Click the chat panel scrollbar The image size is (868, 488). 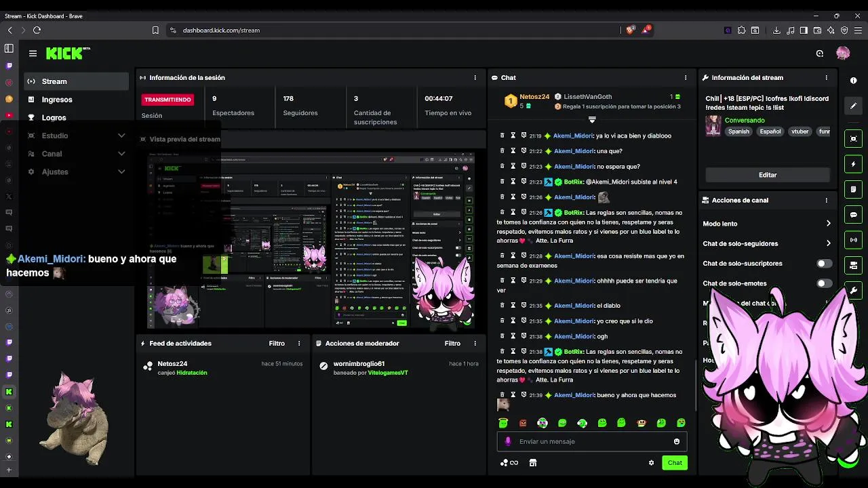(695, 384)
